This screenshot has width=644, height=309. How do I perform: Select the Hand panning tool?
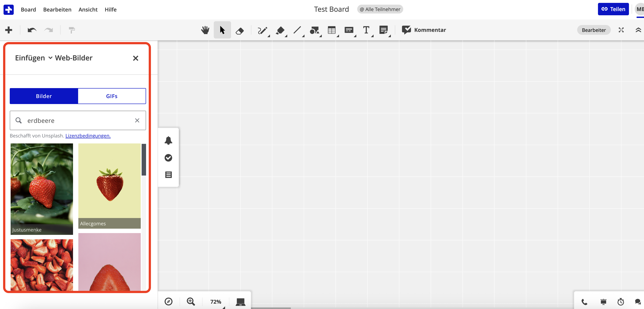[x=205, y=30]
